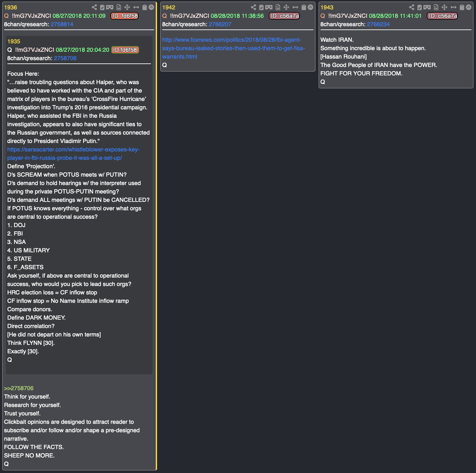The image size is (476, 473).
Task: Click the ID: c56a7a badge on post 1942
Action: (284, 16)
